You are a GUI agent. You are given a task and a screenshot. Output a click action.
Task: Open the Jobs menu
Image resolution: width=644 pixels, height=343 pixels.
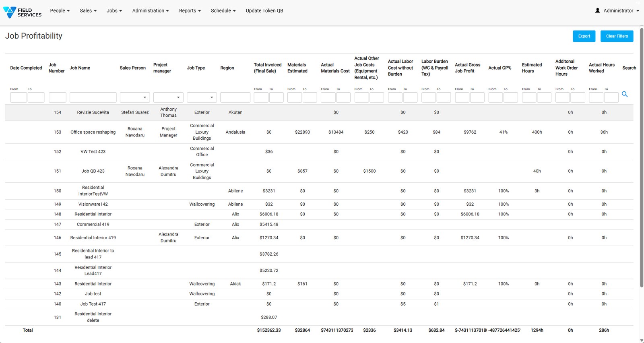pyautogui.click(x=114, y=10)
